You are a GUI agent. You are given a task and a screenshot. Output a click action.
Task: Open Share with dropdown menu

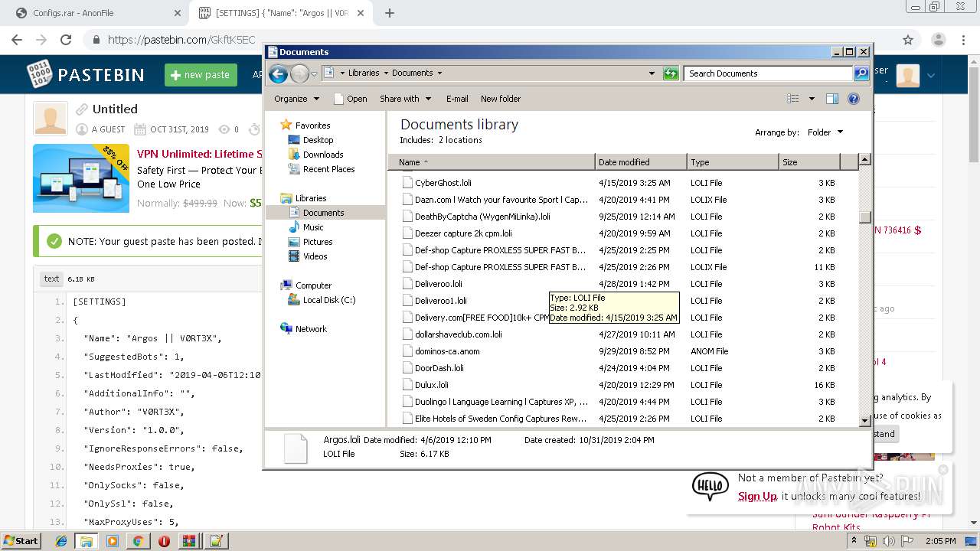[406, 99]
